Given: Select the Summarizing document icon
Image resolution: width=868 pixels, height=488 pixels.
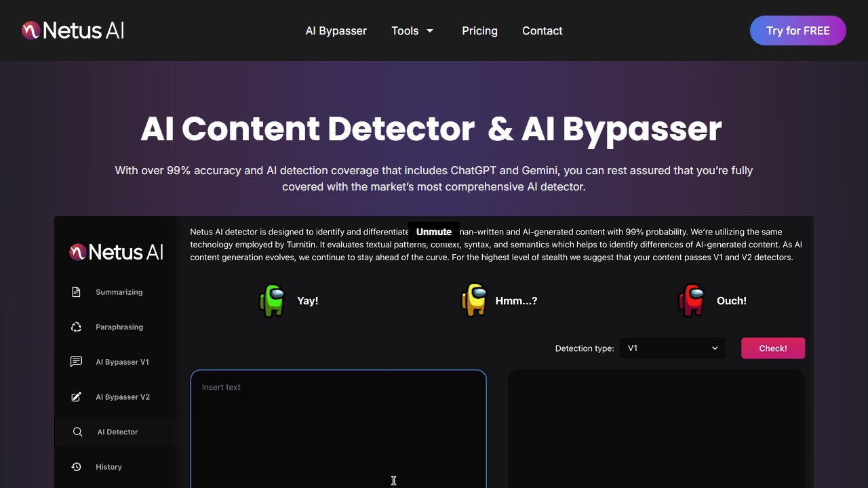Looking at the screenshot, I should coord(76,291).
